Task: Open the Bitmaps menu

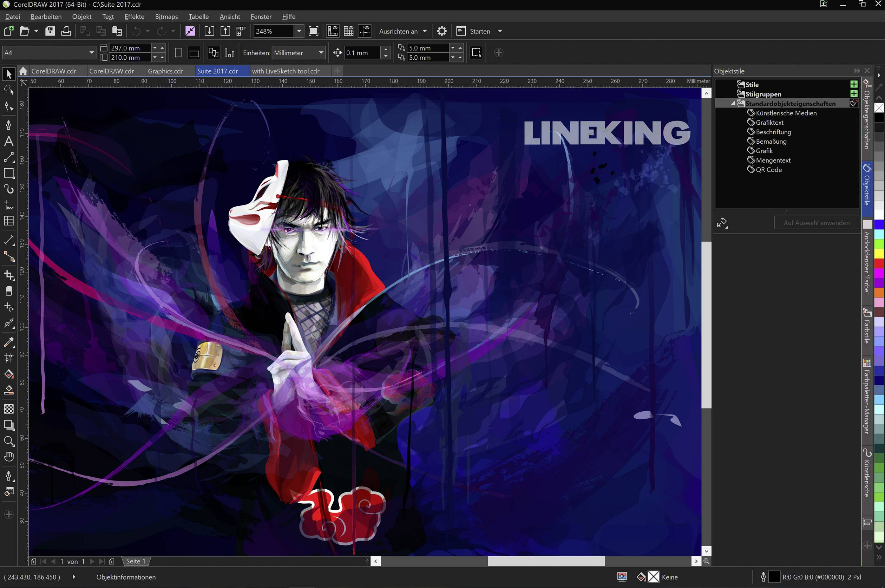Action: pyautogui.click(x=166, y=17)
